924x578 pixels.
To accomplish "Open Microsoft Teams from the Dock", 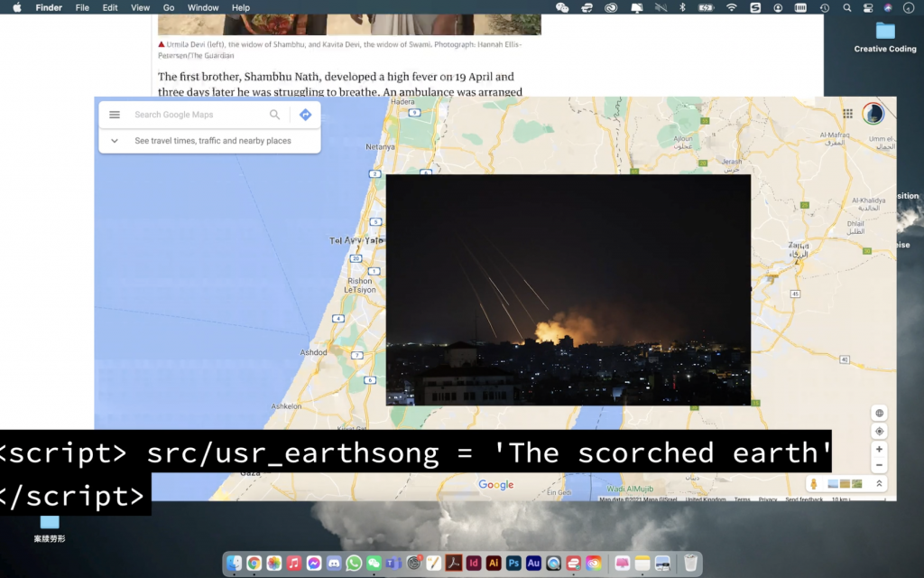I will pyautogui.click(x=393, y=564).
